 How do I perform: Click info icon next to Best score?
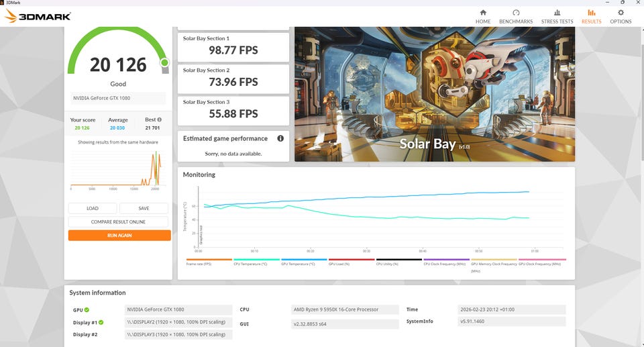click(160, 119)
